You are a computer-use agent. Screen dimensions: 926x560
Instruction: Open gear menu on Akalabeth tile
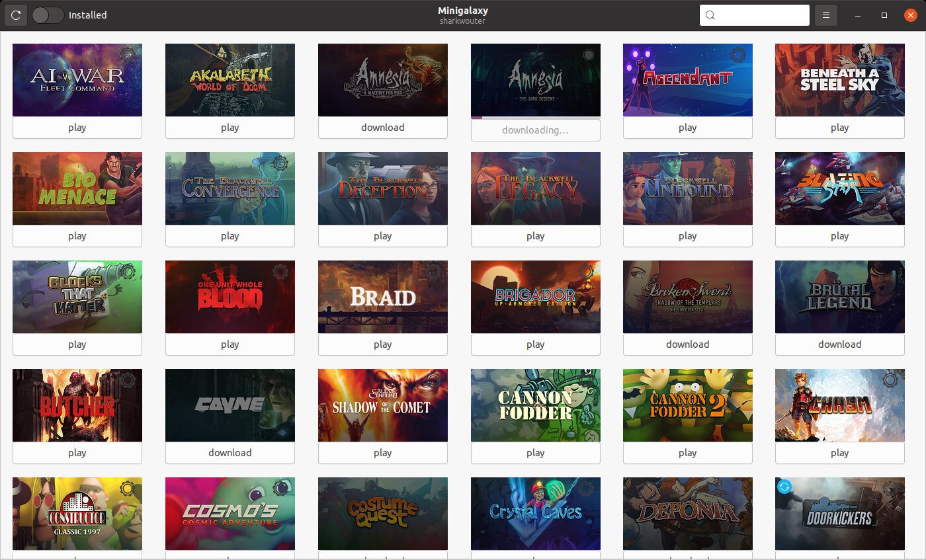pos(280,55)
